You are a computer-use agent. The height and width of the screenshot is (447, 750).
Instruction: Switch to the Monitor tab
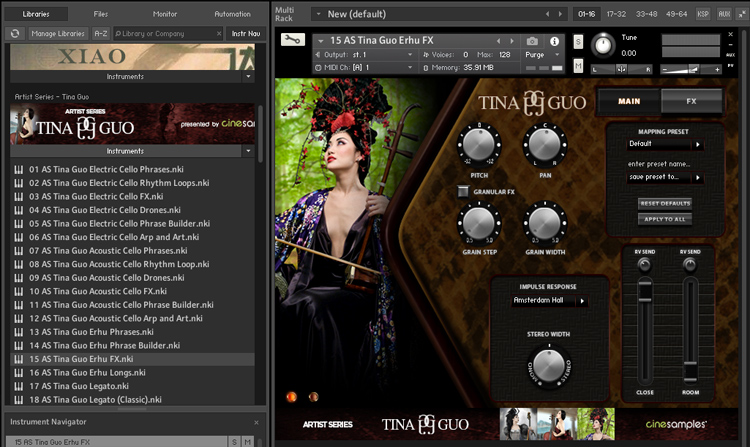point(165,14)
